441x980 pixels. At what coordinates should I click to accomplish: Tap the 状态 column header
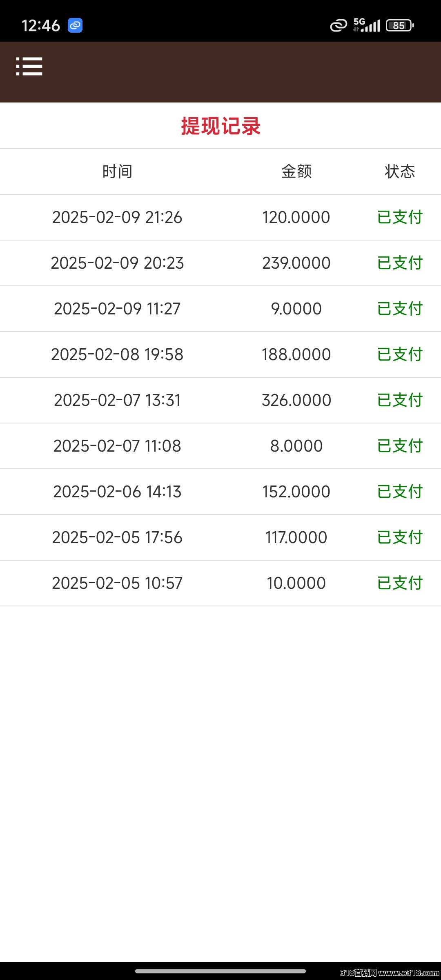(x=400, y=171)
